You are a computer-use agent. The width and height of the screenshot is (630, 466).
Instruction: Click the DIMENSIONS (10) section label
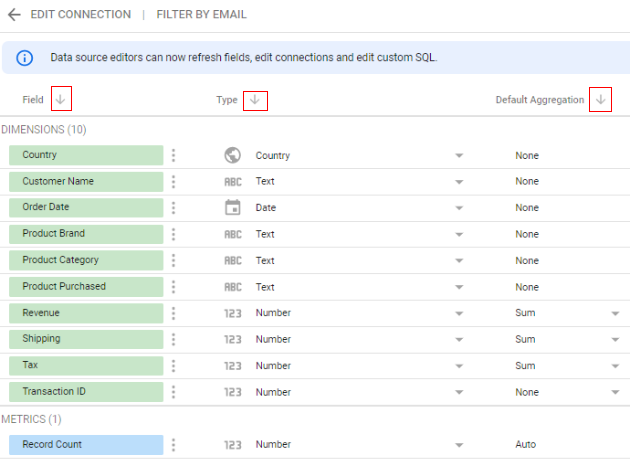click(x=43, y=130)
